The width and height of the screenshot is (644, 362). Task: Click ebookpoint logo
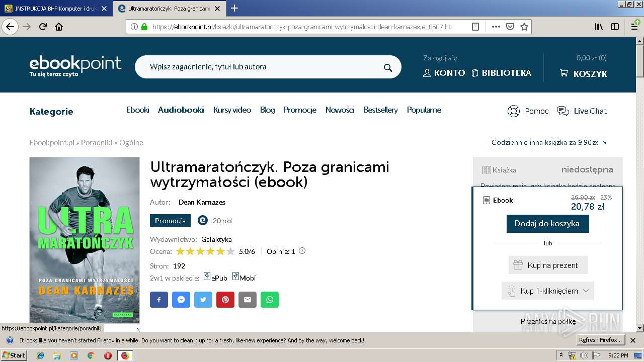[75, 66]
